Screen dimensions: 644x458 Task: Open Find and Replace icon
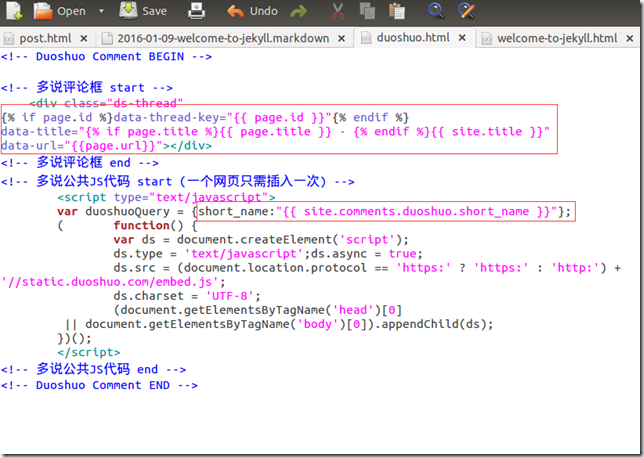click(466, 11)
